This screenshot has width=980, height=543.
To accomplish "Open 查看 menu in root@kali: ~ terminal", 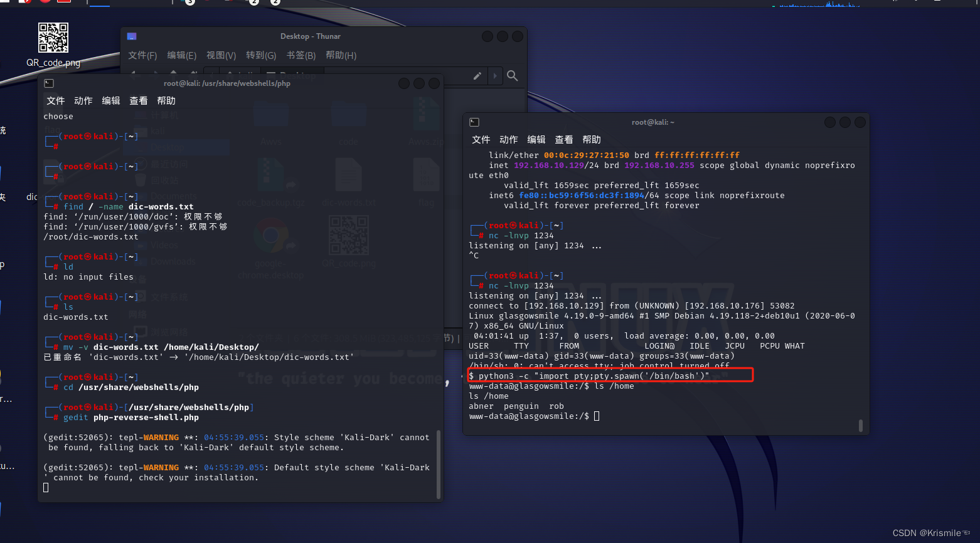I will 564,139.
